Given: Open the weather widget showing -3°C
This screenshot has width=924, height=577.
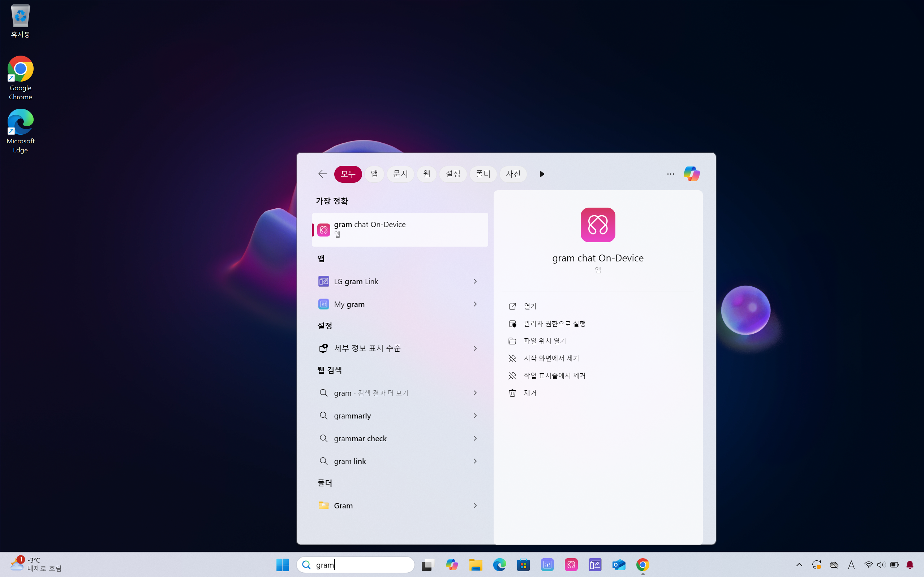Looking at the screenshot, I should [x=36, y=564].
